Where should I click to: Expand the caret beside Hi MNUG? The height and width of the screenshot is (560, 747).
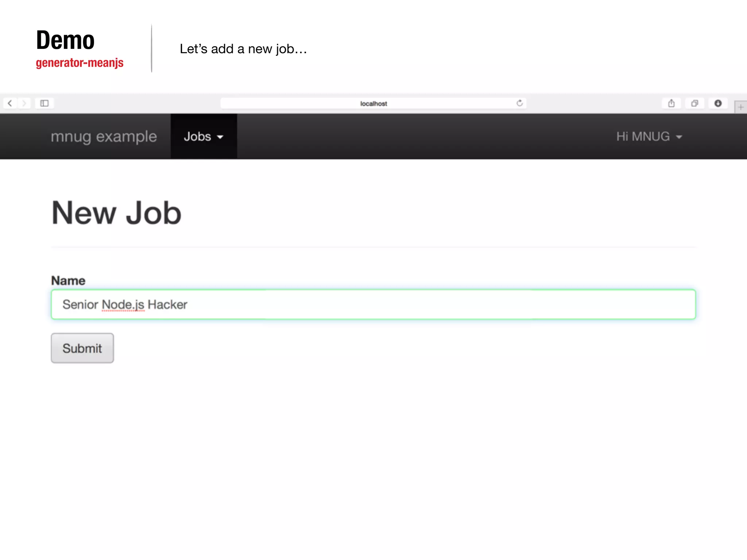pyautogui.click(x=679, y=137)
